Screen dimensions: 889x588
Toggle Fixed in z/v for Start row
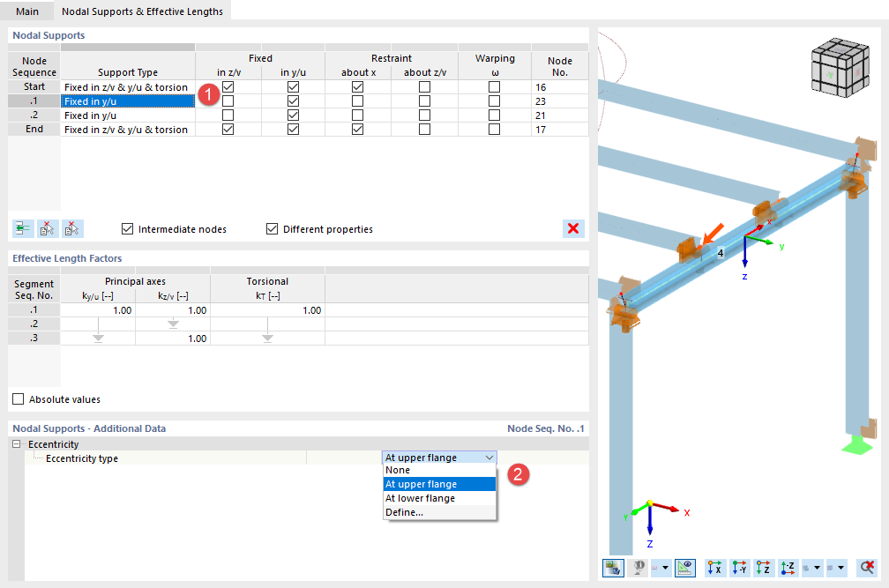coord(228,87)
